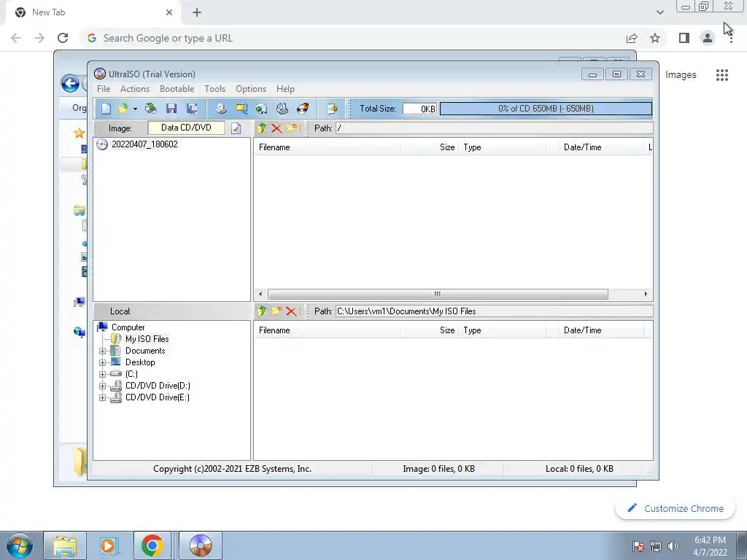Open the Chrome side panel icon
Image resolution: width=747 pixels, height=560 pixels.
click(684, 38)
